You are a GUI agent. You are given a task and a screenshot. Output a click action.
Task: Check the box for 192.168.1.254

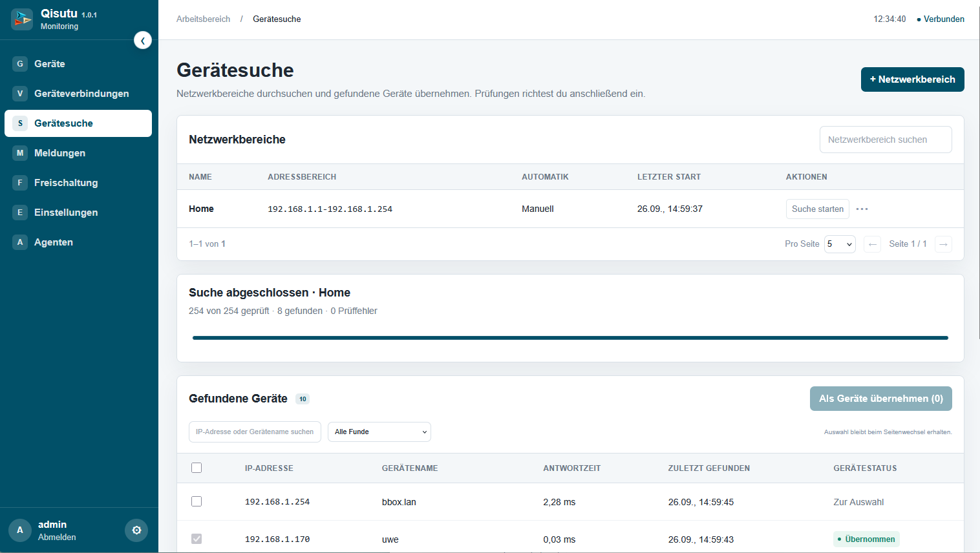coord(197,501)
